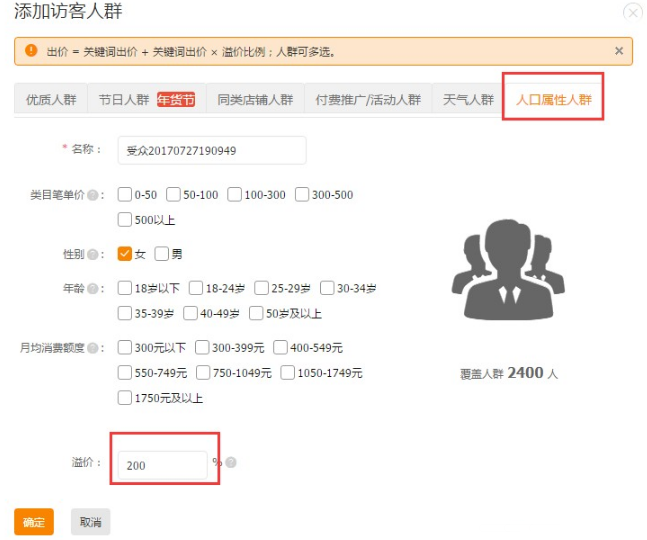Check the 男 gender checkbox

click(162, 254)
